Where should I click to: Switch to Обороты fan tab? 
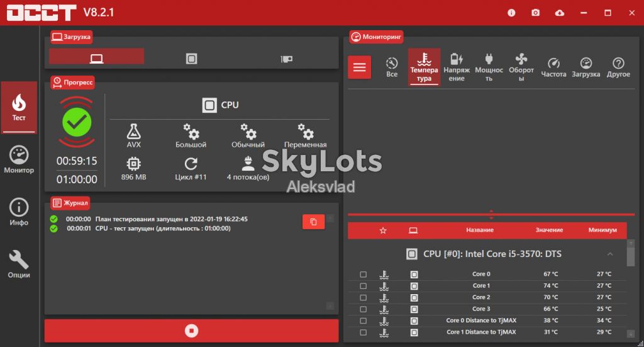point(521,67)
